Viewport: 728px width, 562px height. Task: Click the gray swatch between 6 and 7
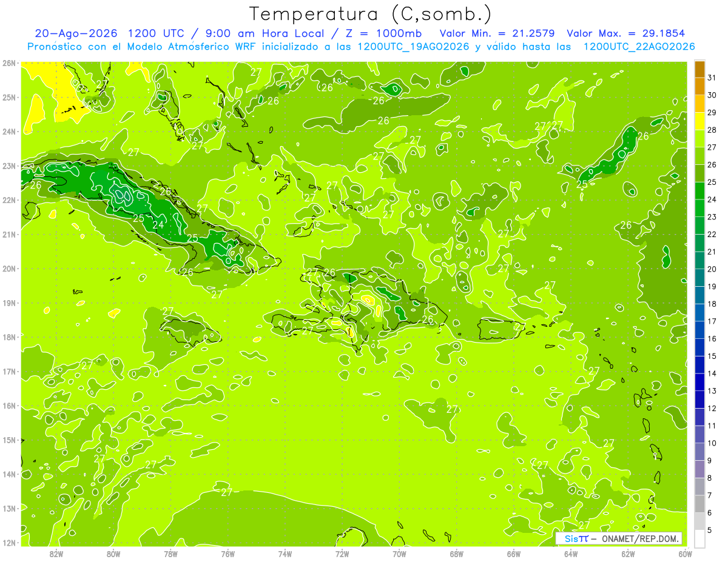click(700, 504)
